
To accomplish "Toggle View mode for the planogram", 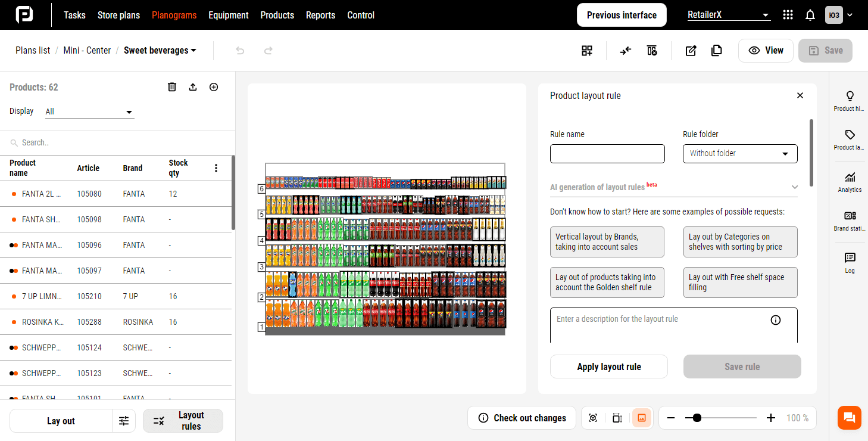I will tap(766, 51).
